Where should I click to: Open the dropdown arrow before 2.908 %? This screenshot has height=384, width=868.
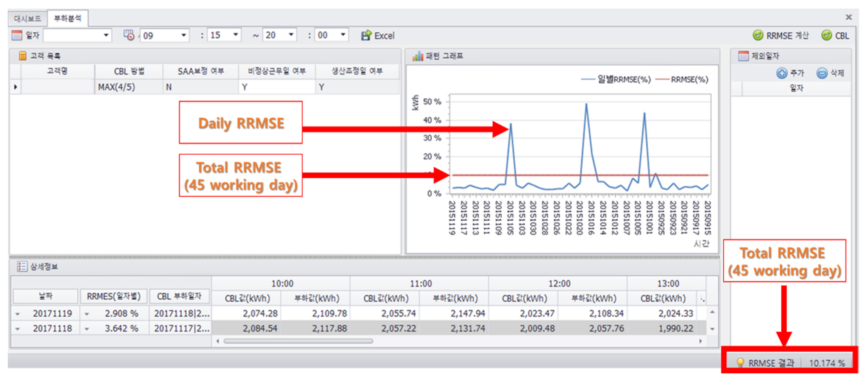87,314
